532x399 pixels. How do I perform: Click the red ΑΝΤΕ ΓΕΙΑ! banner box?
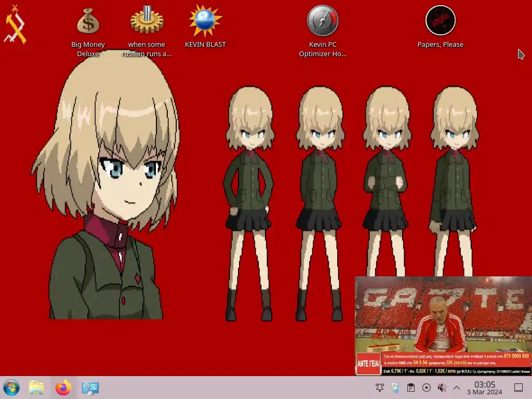(x=368, y=363)
